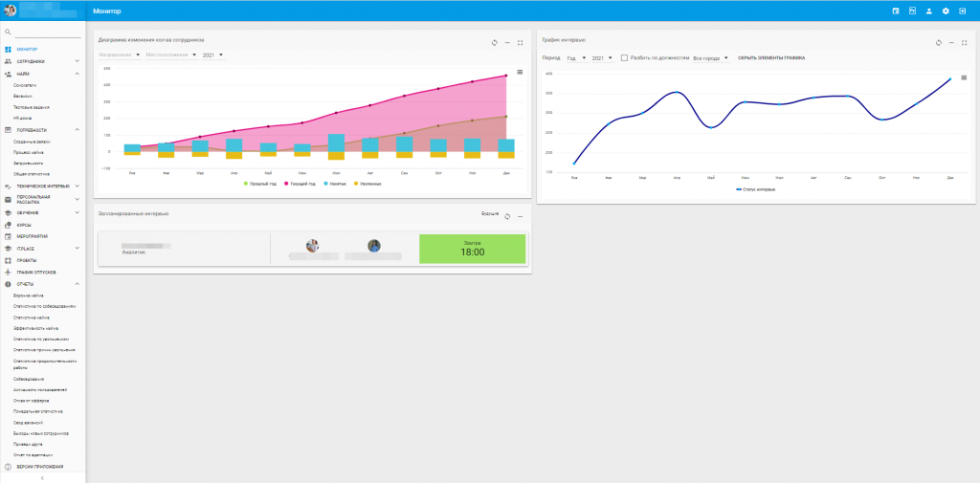This screenshot has width=980, height=483.
Task: Open HR доска in sidebar
Action: 22,118
